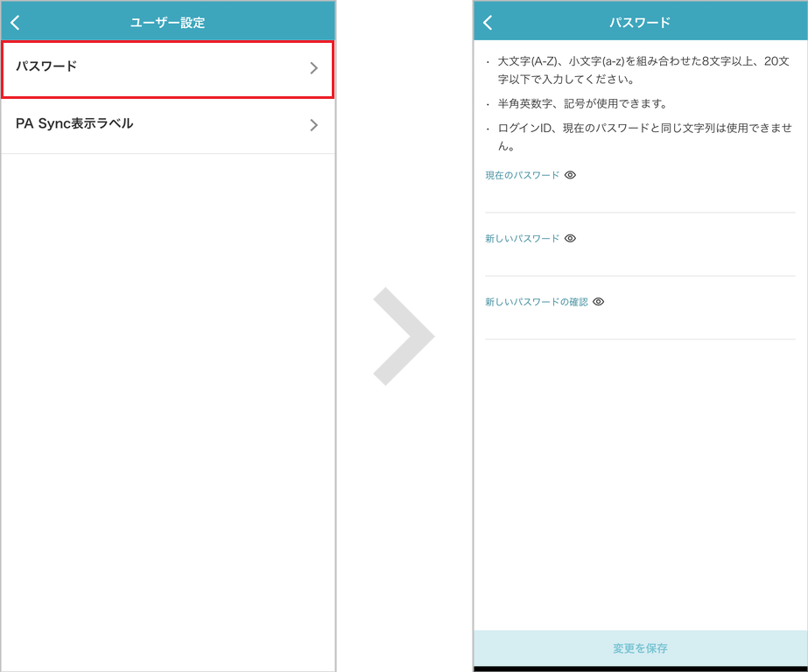Select the 半角英数字、記号が使用できます rule text
Screen dimensions: 808x672
(582, 103)
